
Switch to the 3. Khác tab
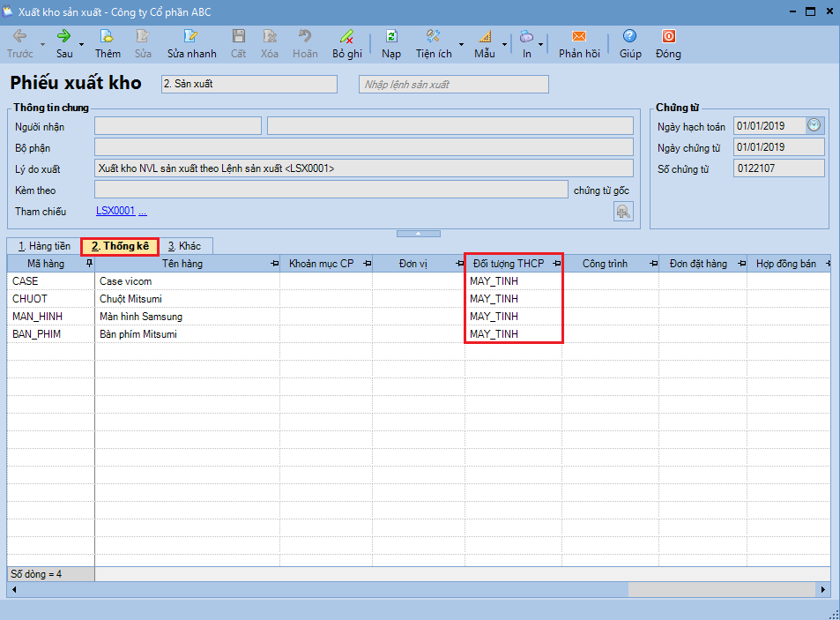tap(184, 246)
